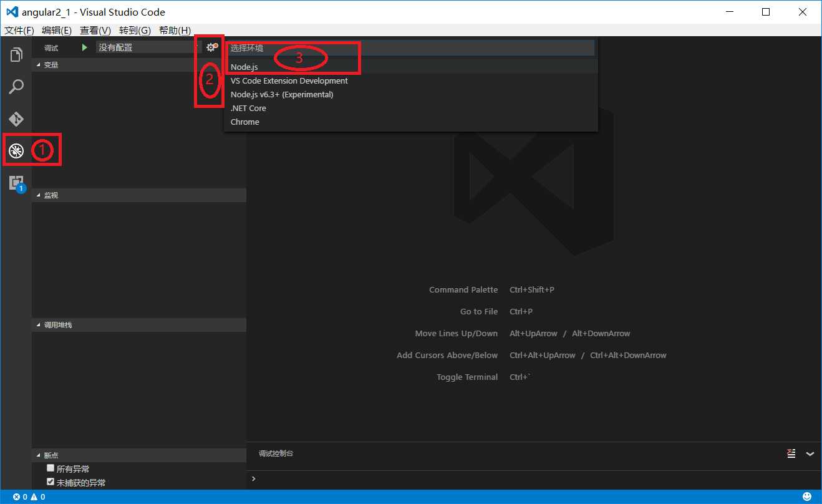The width and height of the screenshot is (822, 504).
Task: Click Toggle Terminal shortcut hint
Action: click(x=467, y=377)
